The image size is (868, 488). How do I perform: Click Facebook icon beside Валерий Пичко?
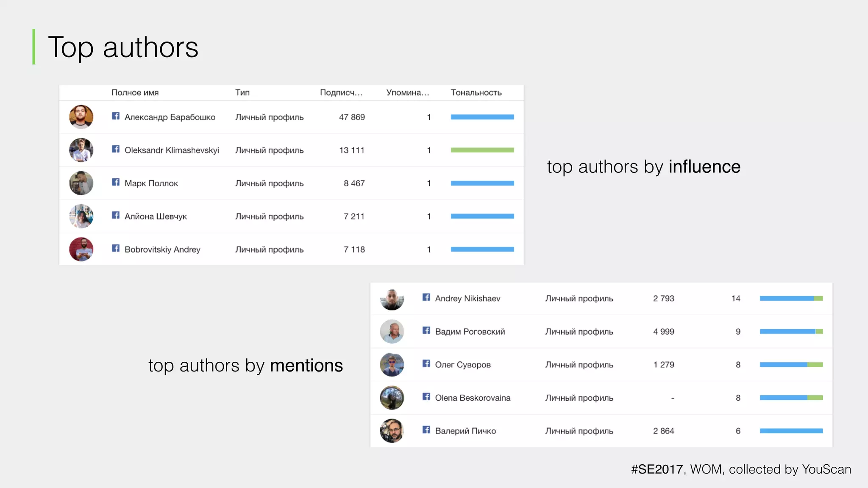(x=426, y=430)
